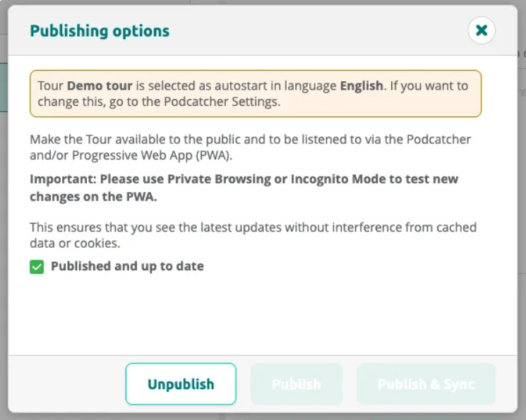The height and width of the screenshot is (420, 526).
Task: Click 'Podcatcher Settings' text in the banner
Action: click(222, 102)
